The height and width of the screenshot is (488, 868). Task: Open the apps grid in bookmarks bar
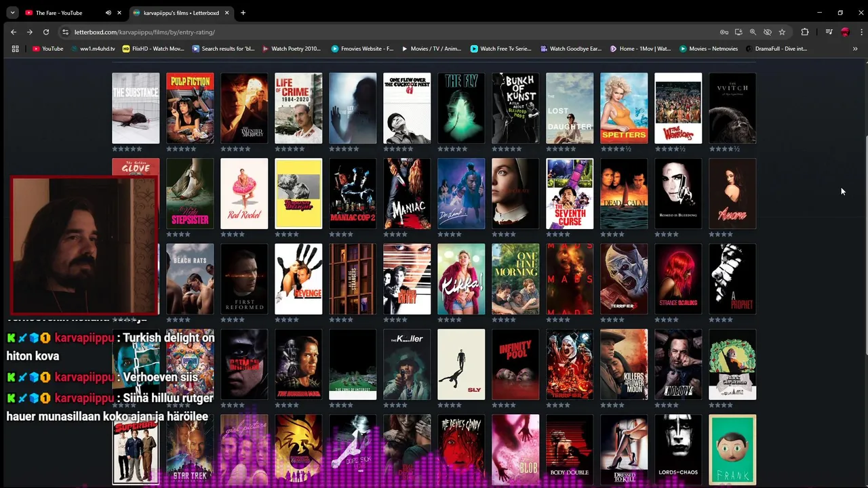tap(15, 49)
